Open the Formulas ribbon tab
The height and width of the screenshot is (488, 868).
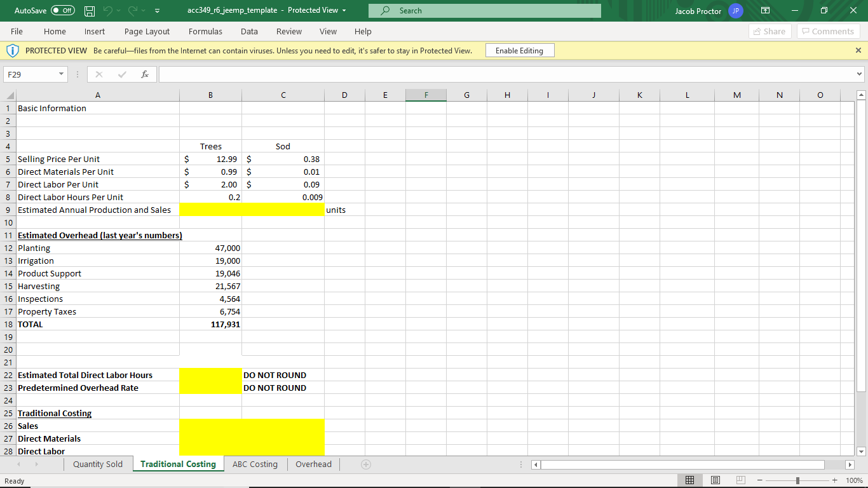[205, 31]
